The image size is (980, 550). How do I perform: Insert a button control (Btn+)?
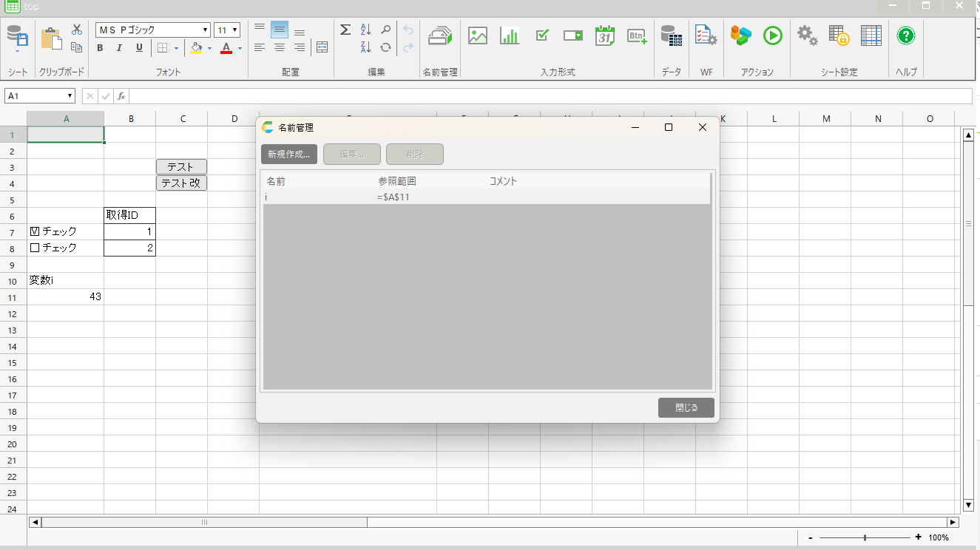click(637, 35)
